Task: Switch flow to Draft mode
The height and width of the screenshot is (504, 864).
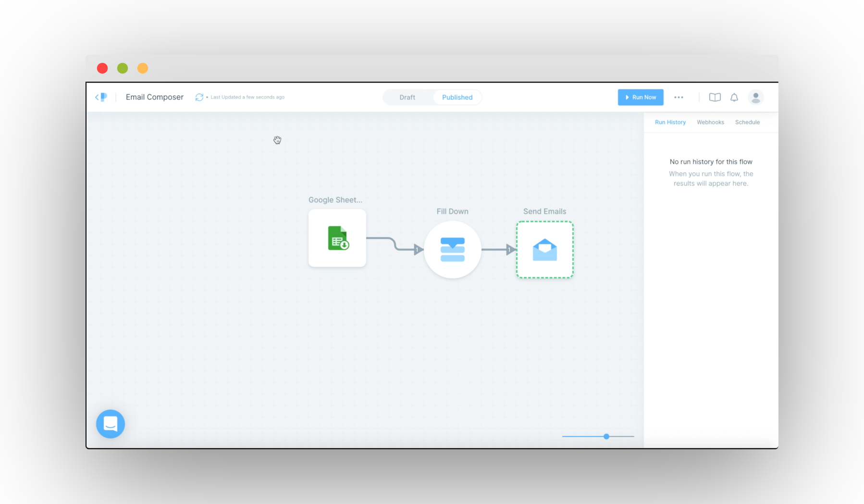Action: (407, 98)
